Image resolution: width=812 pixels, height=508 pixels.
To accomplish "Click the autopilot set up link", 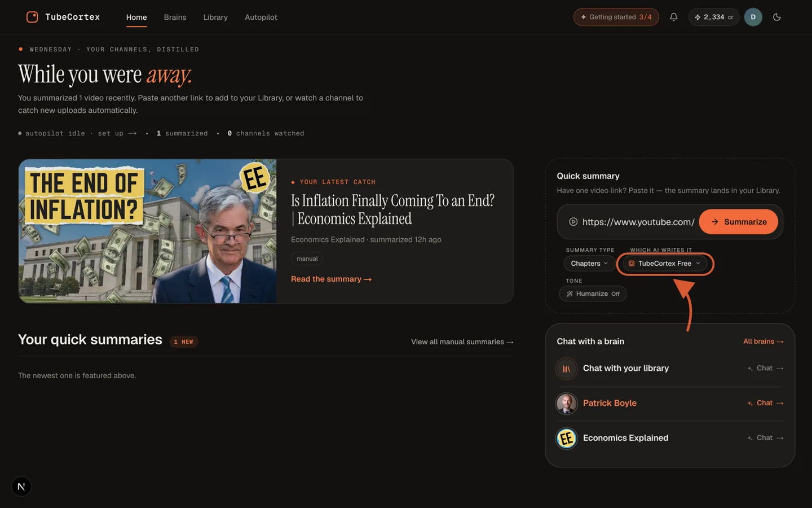I will pyautogui.click(x=117, y=133).
